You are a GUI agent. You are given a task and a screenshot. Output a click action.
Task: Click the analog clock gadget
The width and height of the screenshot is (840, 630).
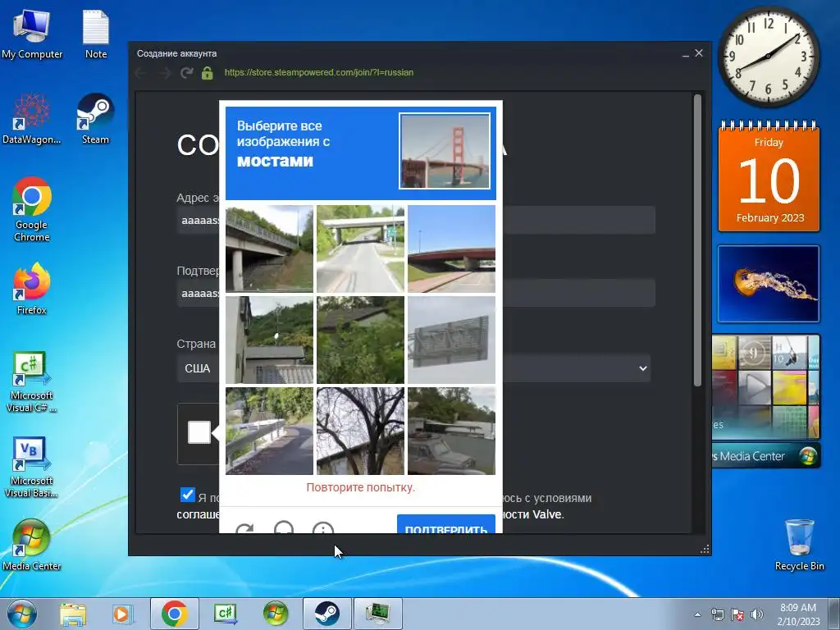tap(768, 56)
